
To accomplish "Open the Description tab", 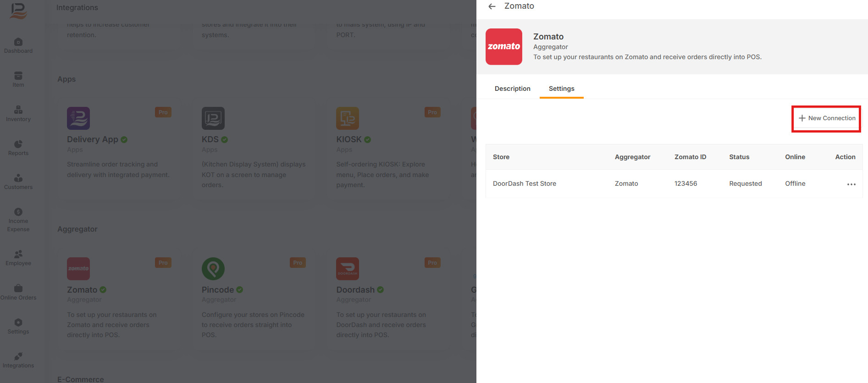I will [512, 89].
